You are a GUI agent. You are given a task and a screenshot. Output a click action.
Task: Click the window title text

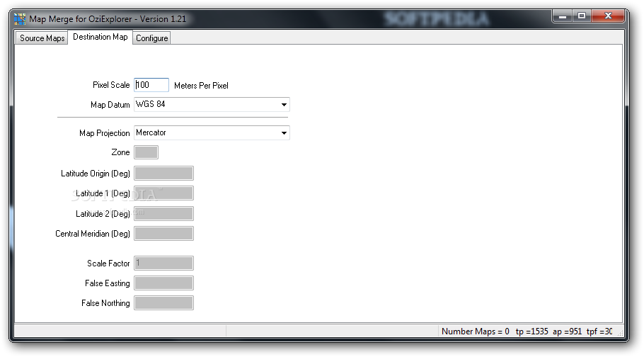coord(108,19)
